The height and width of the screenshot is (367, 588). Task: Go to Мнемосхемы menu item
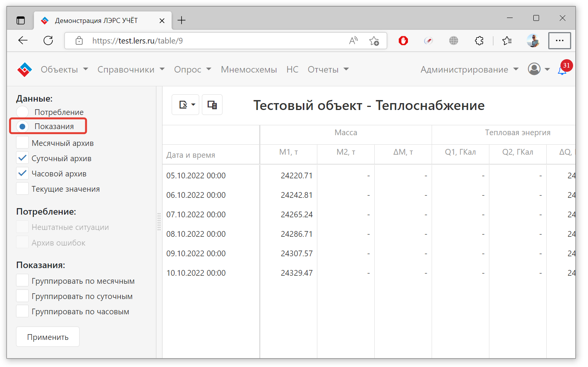pyautogui.click(x=249, y=70)
